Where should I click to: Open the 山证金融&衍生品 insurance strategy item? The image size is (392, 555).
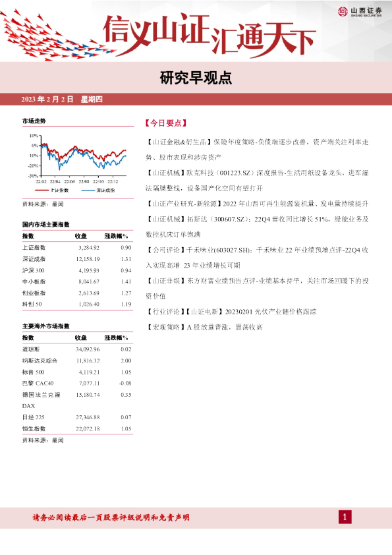click(x=257, y=150)
